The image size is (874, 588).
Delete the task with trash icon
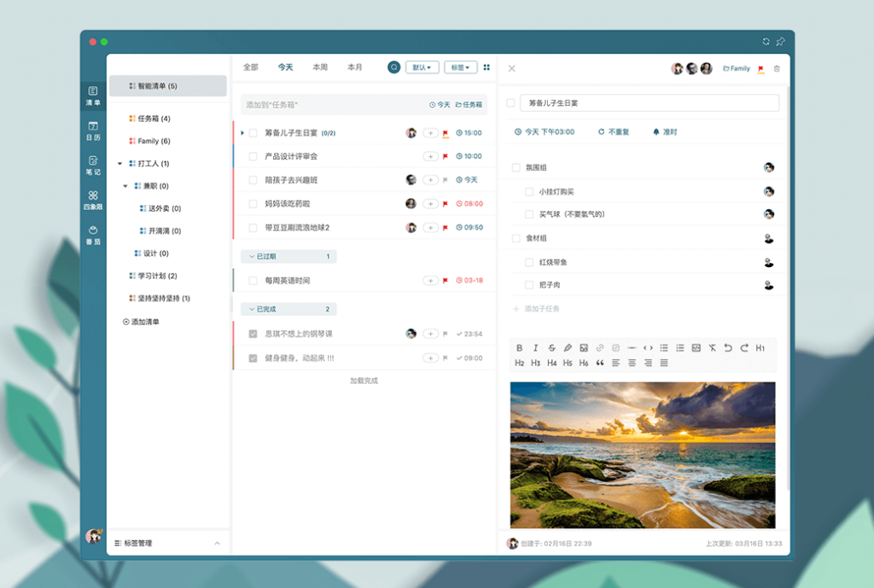(x=777, y=68)
